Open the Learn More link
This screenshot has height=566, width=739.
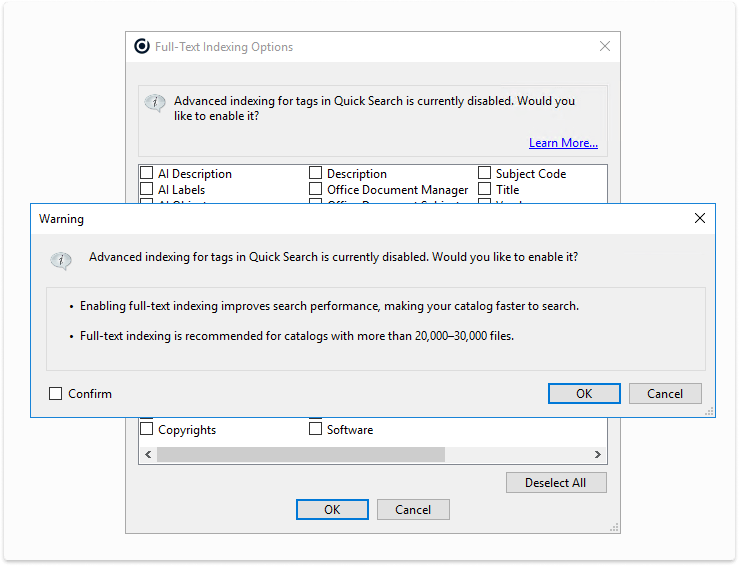[x=563, y=143]
